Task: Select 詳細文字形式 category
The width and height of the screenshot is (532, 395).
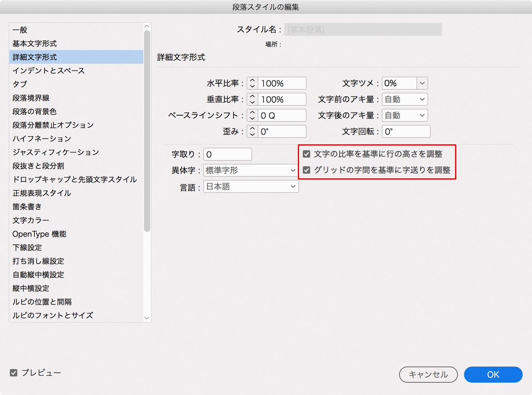Action: (76, 57)
